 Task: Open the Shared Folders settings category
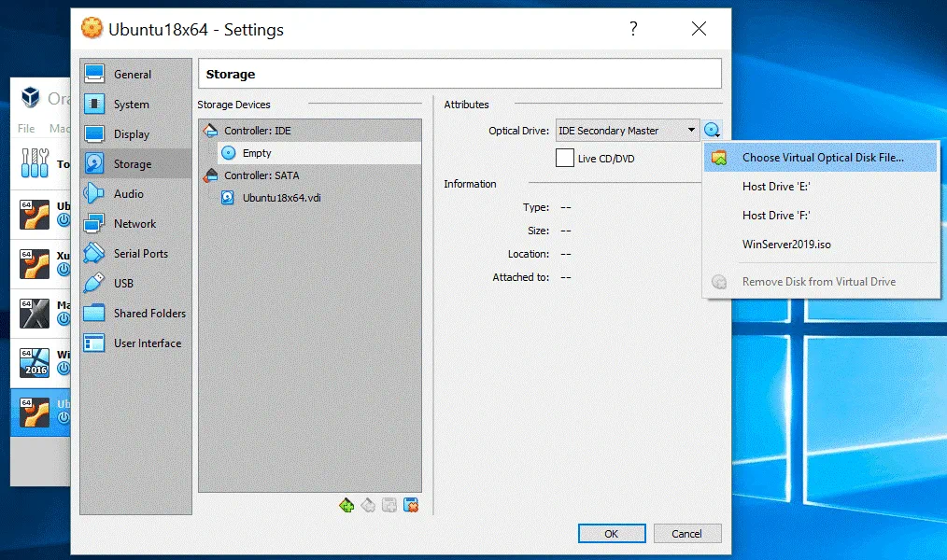[149, 314]
